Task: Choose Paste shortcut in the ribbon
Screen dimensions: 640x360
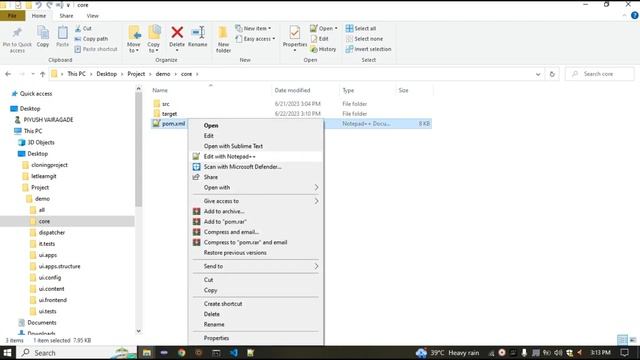Action: [x=96, y=49]
